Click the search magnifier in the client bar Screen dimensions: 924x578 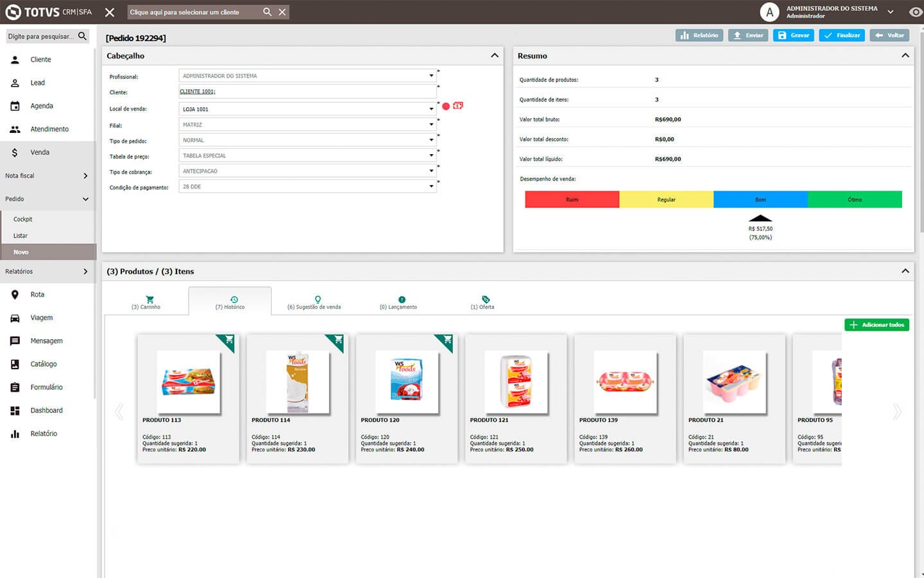tap(267, 12)
